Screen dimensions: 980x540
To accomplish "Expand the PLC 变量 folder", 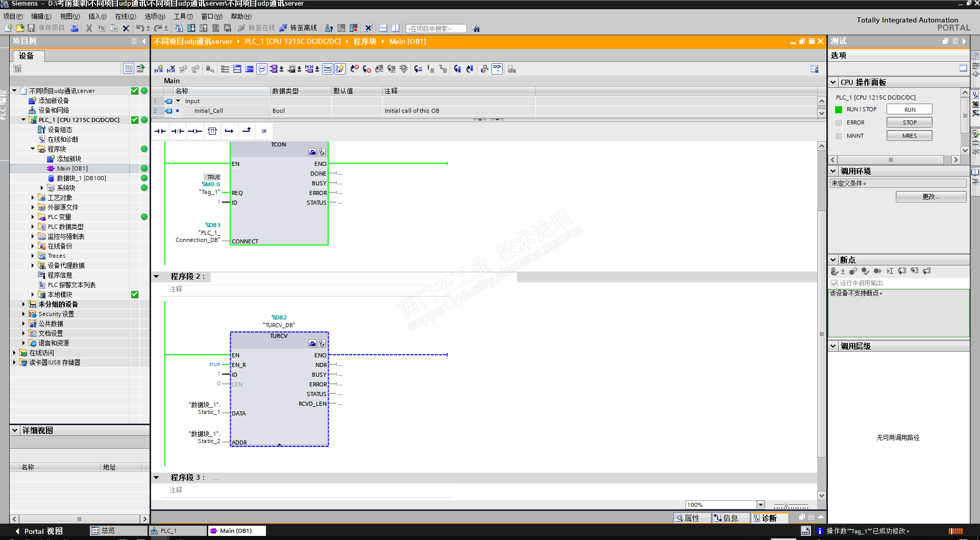I will click(33, 217).
